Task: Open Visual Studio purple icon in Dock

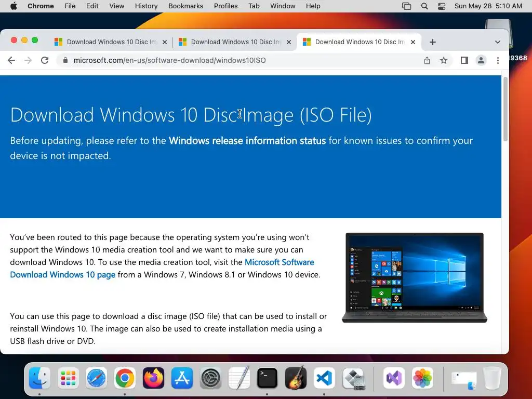Action: point(394,378)
